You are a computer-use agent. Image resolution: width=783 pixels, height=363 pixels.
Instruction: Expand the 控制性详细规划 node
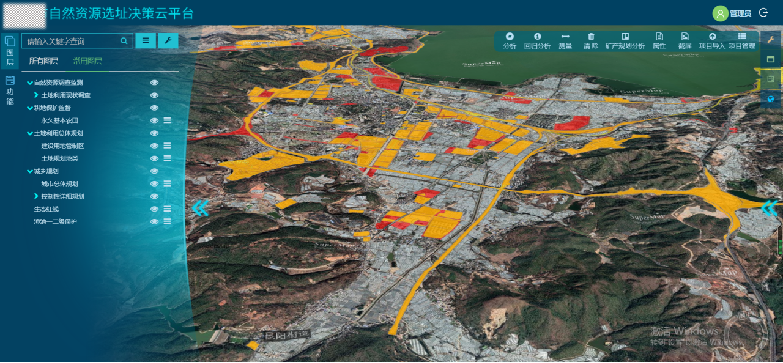(36, 196)
